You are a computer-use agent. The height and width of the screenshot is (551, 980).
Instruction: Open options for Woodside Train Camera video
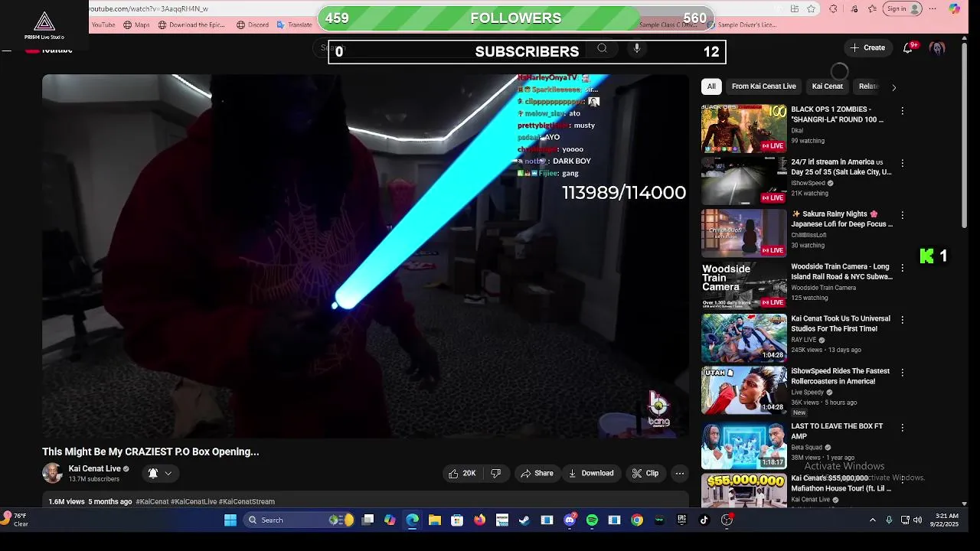(902, 268)
